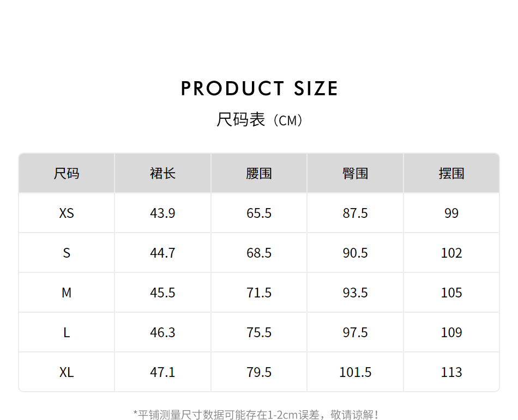Viewport: 518px width, 420px height.
Task: Select the 腰围 column header
Action: (259, 174)
